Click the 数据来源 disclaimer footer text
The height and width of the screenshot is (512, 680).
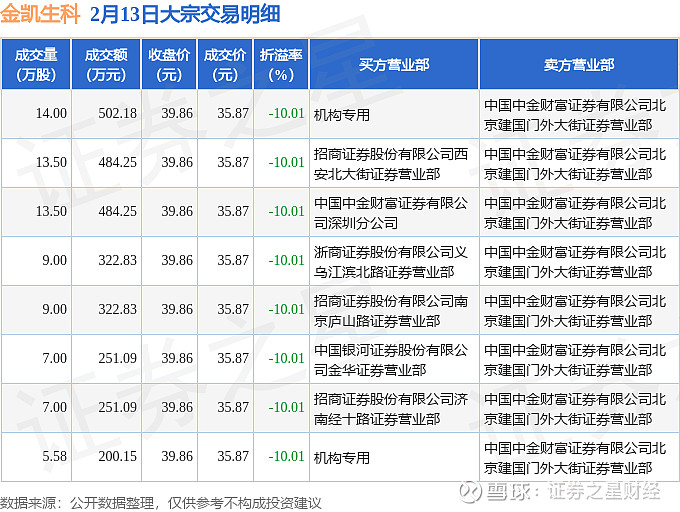[161, 503]
